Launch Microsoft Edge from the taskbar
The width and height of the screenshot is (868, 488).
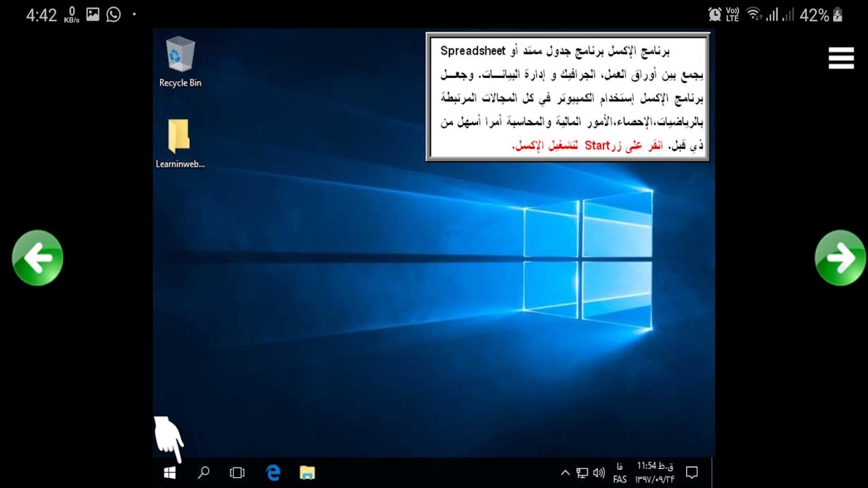[x=273, y=473]
